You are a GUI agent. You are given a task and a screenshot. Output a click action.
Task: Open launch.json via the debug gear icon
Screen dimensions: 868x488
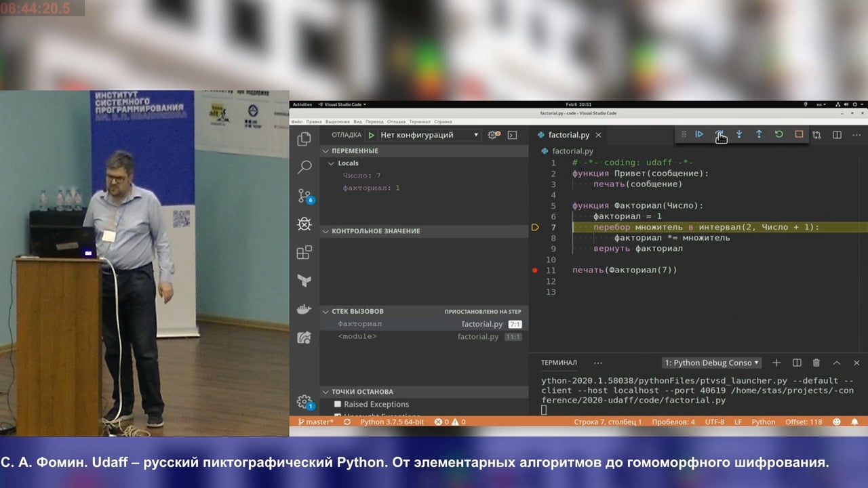coord(494,135)
